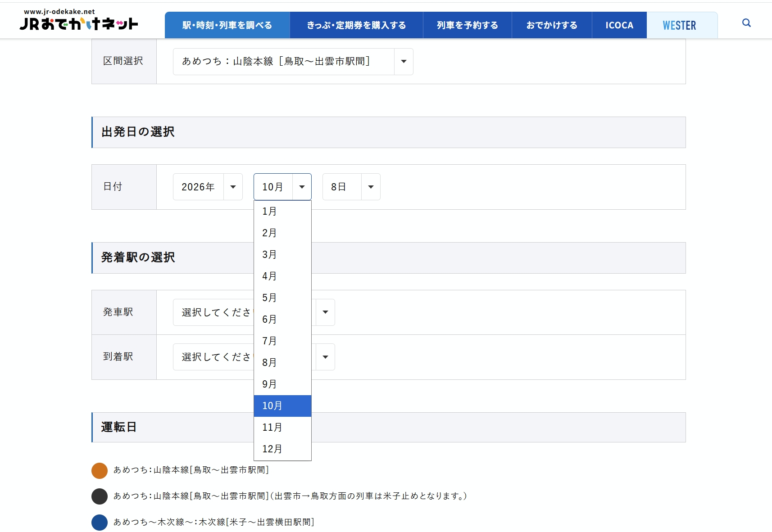Select highlighted 10月 in the month list
The height and width of the screenshot is (532, 772).
[x=282, y=406]
